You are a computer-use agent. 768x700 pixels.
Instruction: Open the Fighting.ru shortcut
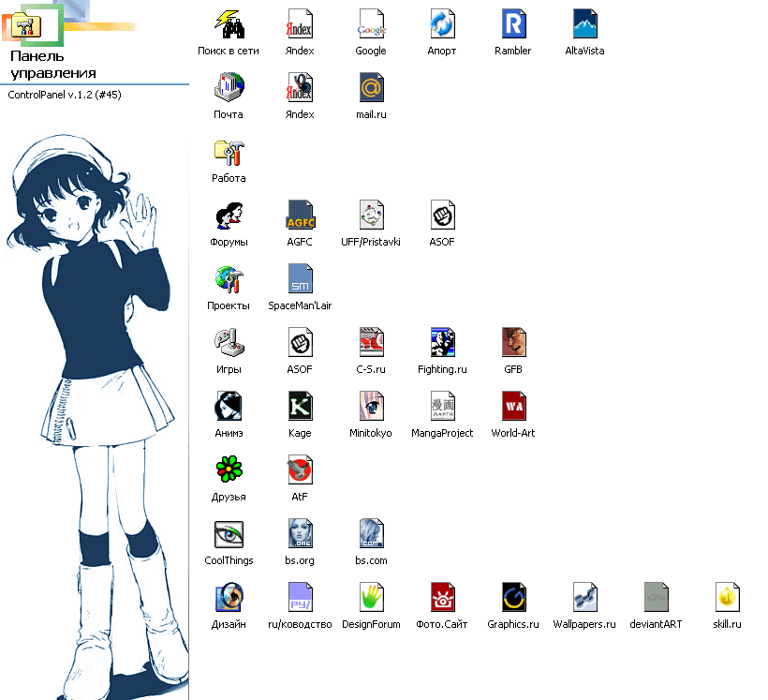point(442,343)
